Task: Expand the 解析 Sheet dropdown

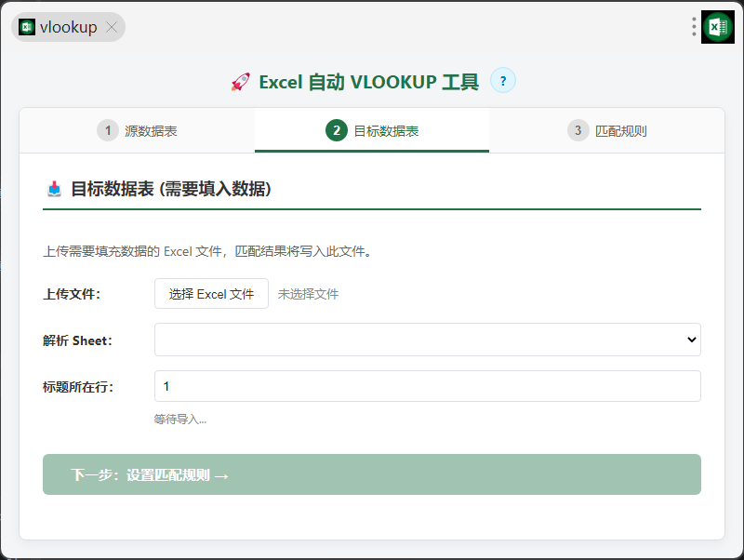Action: pos(427,340)
